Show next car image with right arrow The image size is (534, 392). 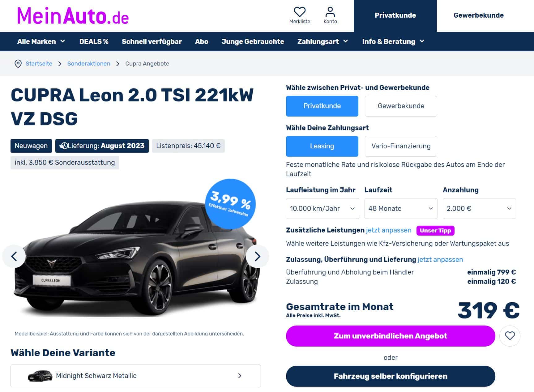click(257, 256)
